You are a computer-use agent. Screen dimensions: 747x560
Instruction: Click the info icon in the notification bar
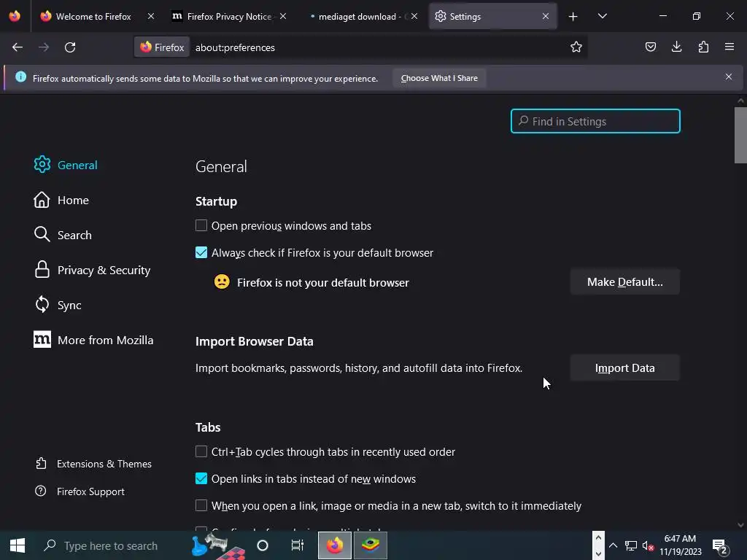pos(20,77)
